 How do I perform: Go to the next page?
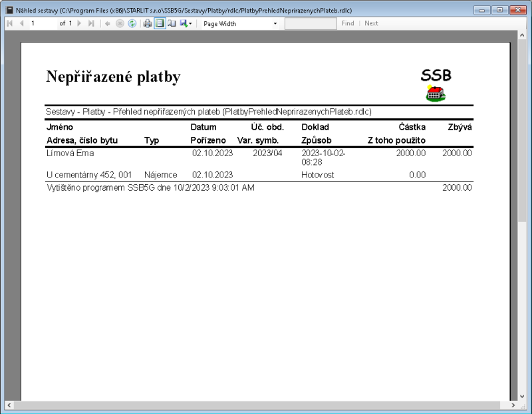(x=78, y=23)
